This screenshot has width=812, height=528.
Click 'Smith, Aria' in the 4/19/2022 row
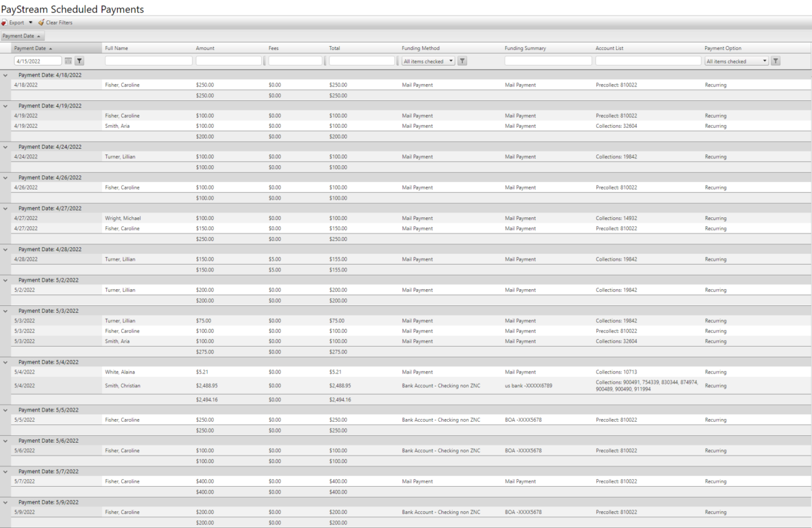click(x=117, y=126)
